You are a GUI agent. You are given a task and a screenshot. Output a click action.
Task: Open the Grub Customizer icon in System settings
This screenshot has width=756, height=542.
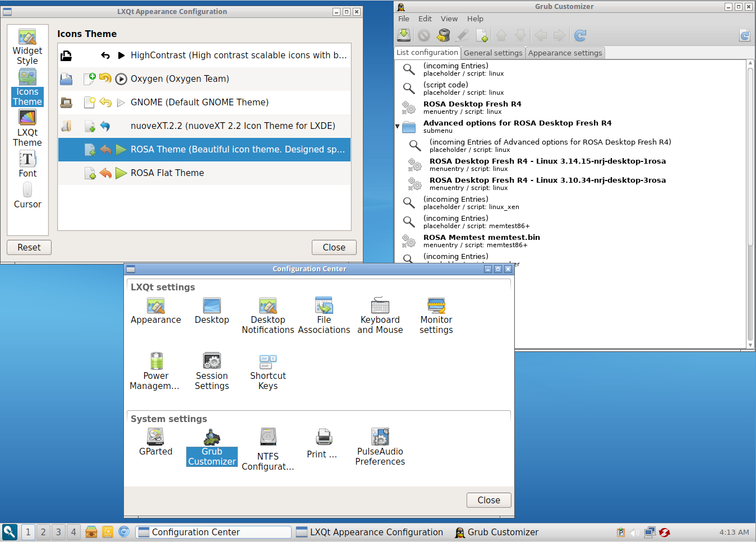(212, 447)
